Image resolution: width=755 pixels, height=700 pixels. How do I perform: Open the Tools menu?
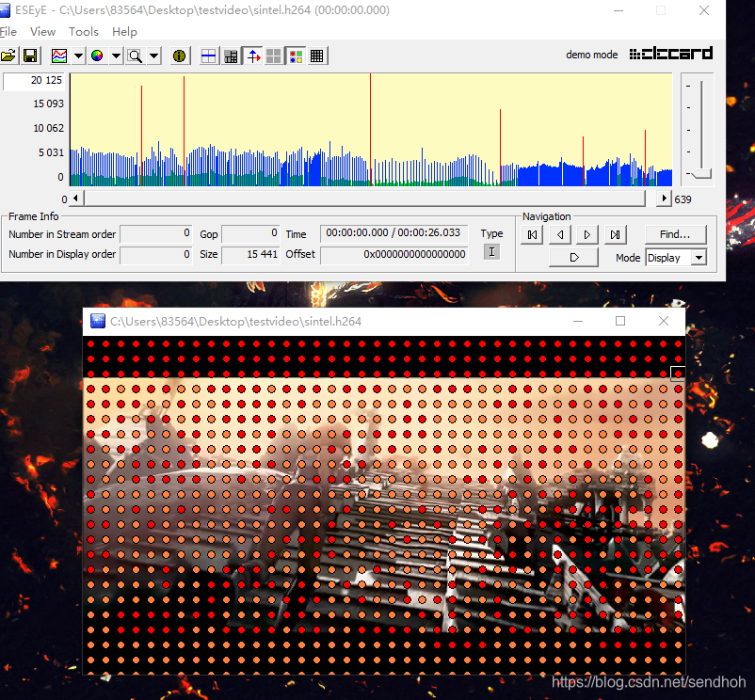pyautogui.click(x=83, y=32)
